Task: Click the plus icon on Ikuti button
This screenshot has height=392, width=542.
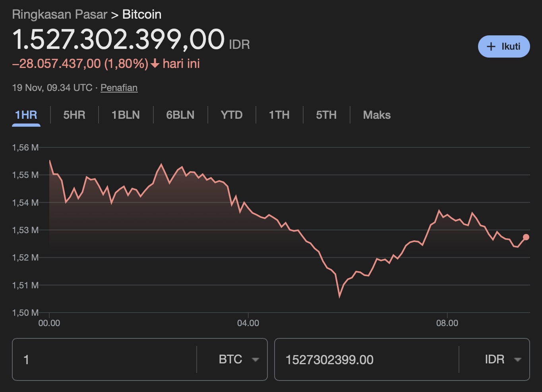Action: click(491, 46)
